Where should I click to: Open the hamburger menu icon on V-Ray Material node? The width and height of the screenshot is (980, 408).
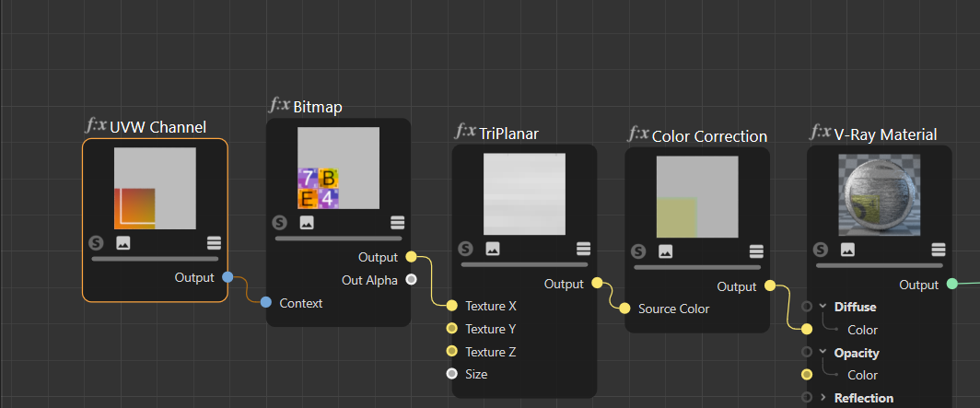click(x=939, y=250)
